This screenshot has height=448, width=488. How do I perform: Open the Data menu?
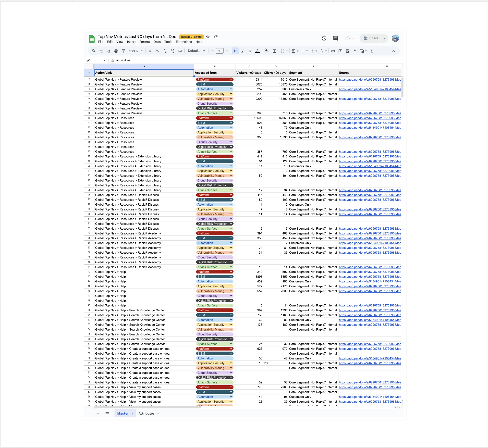tap(157, 42)
